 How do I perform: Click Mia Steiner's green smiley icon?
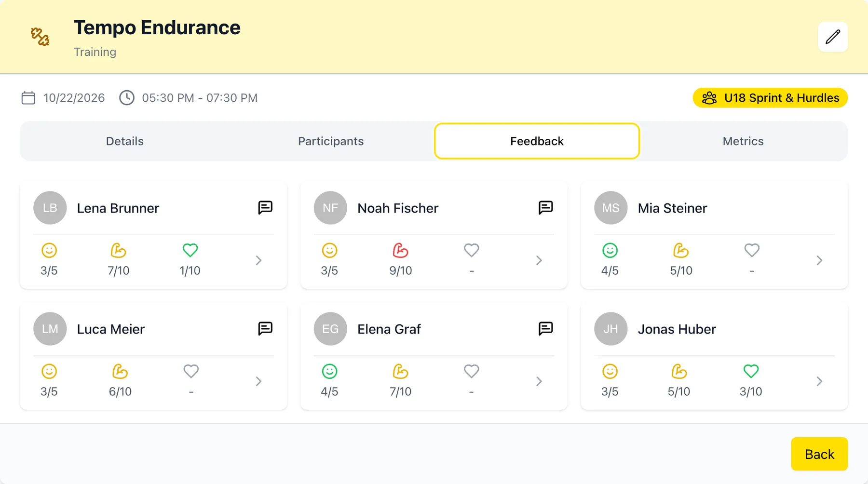tap(610, 250)
